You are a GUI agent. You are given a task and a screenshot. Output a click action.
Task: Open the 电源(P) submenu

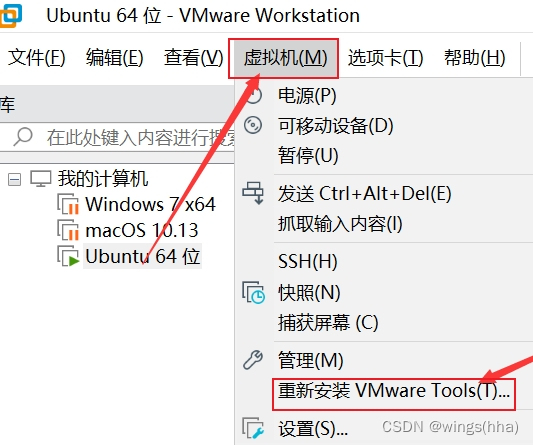(x=307, y=96)
